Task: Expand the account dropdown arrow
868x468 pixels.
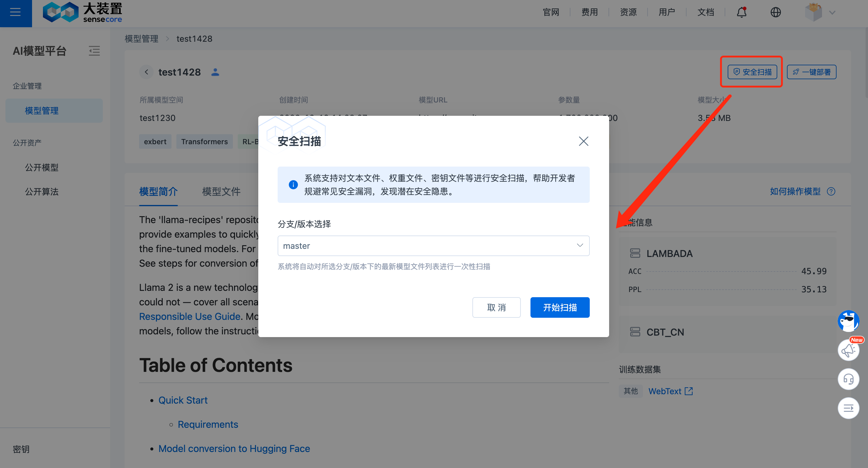Action: pyautogui.click(x=832, y=13)
